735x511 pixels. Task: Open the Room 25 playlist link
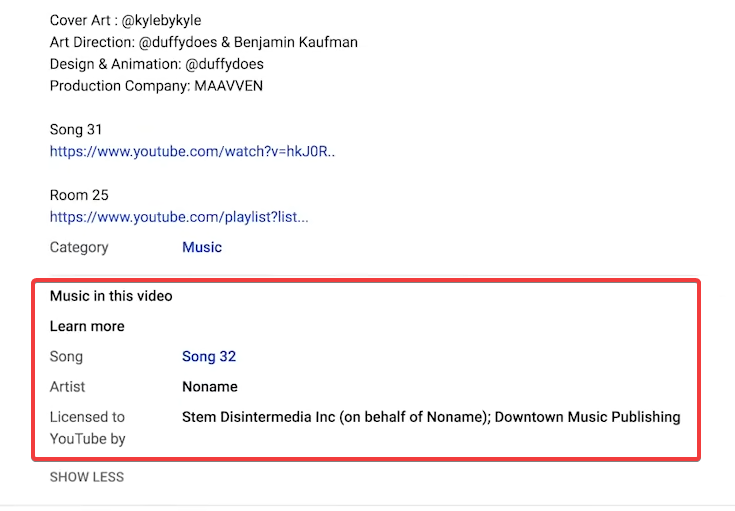tap(179, 217)
